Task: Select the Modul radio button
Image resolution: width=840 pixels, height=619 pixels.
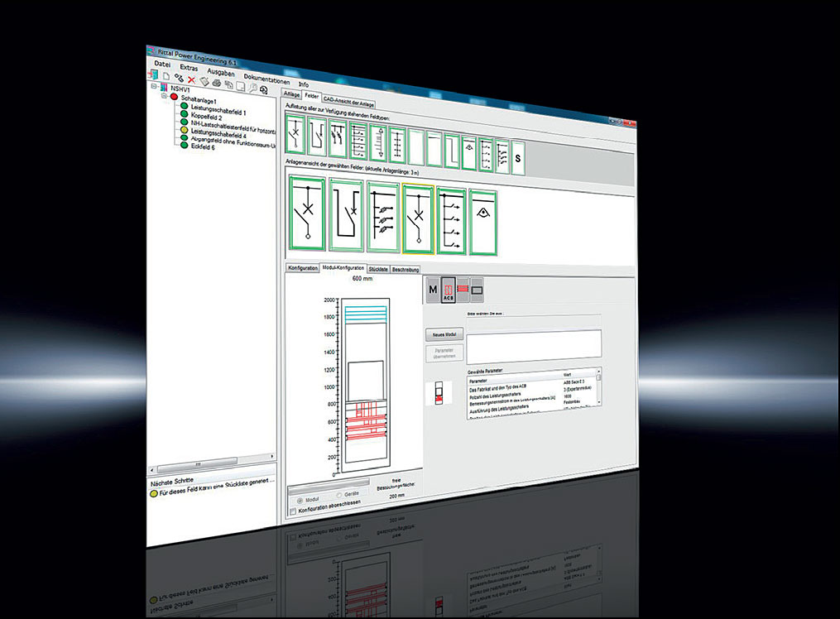Action: pos(300,500)
